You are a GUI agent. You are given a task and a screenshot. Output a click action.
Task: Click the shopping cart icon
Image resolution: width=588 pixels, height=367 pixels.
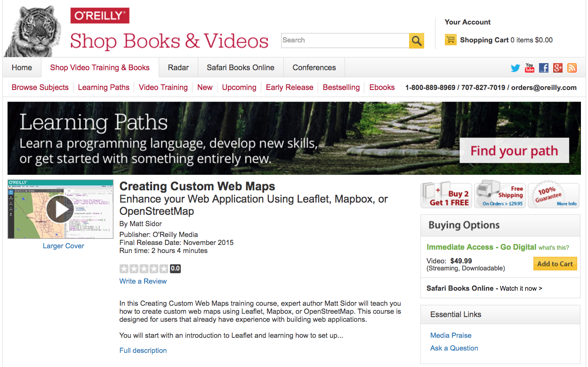451,40
